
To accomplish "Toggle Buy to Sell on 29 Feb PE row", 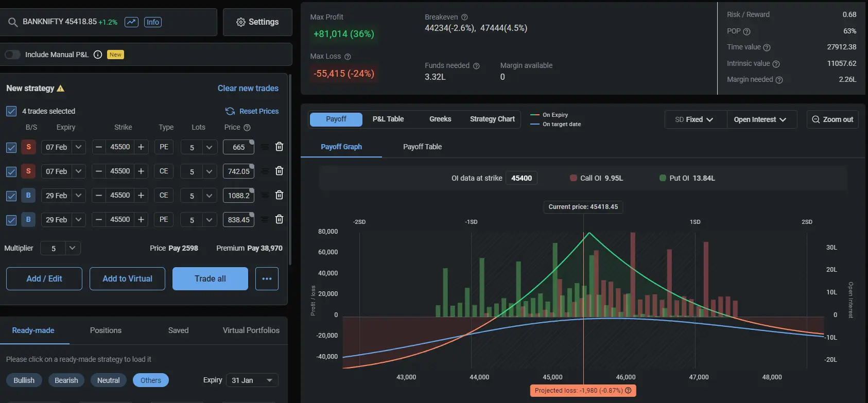I will point(28,220).
